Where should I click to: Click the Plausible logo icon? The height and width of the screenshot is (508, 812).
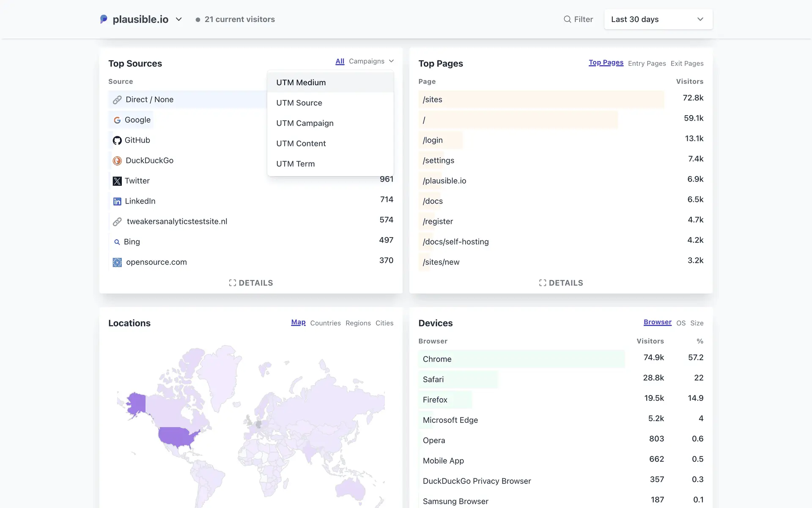[x=104, y=19]
